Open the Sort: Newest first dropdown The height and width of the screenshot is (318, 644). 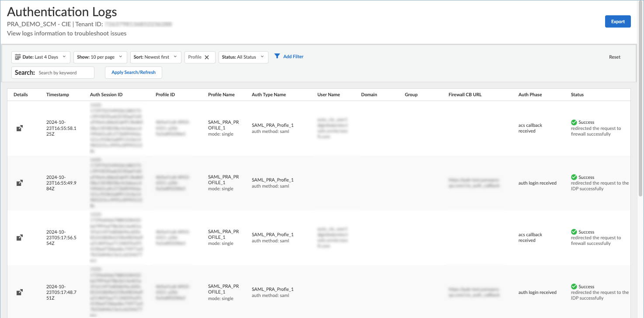(x=156, y=57)
